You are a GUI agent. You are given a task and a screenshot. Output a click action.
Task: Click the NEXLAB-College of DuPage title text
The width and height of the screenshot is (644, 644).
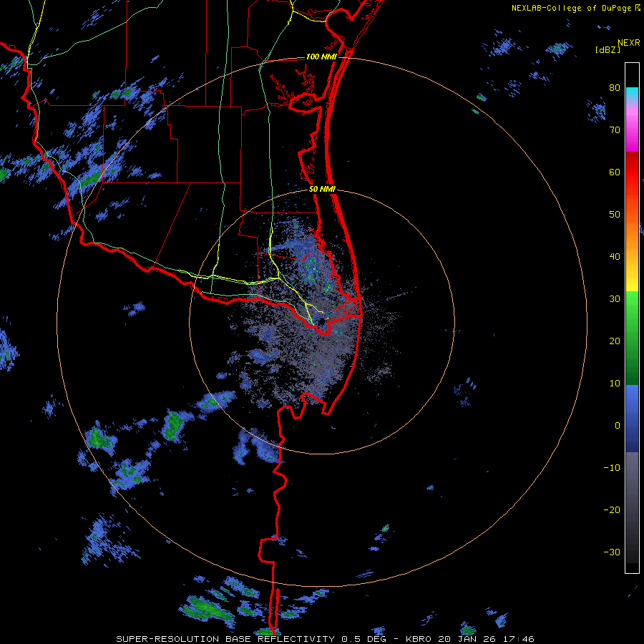click(575, 8)
